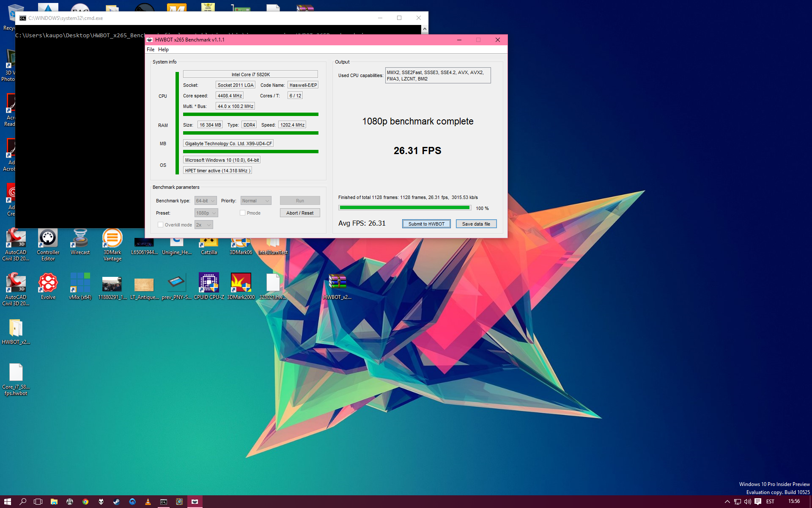Click the Intel Core i7 5820K field
Screen dimensions: 812x508
pos(250,75)
